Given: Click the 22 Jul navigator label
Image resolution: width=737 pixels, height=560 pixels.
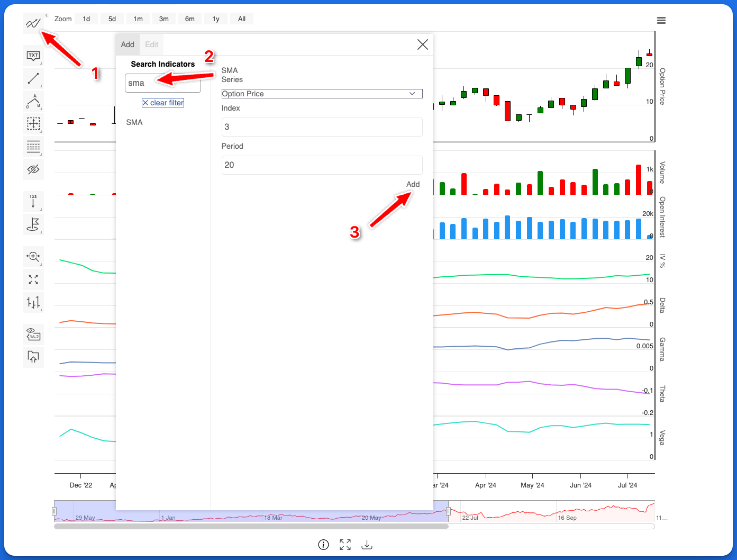Looking at the screenshot, I should pos(470,518).
